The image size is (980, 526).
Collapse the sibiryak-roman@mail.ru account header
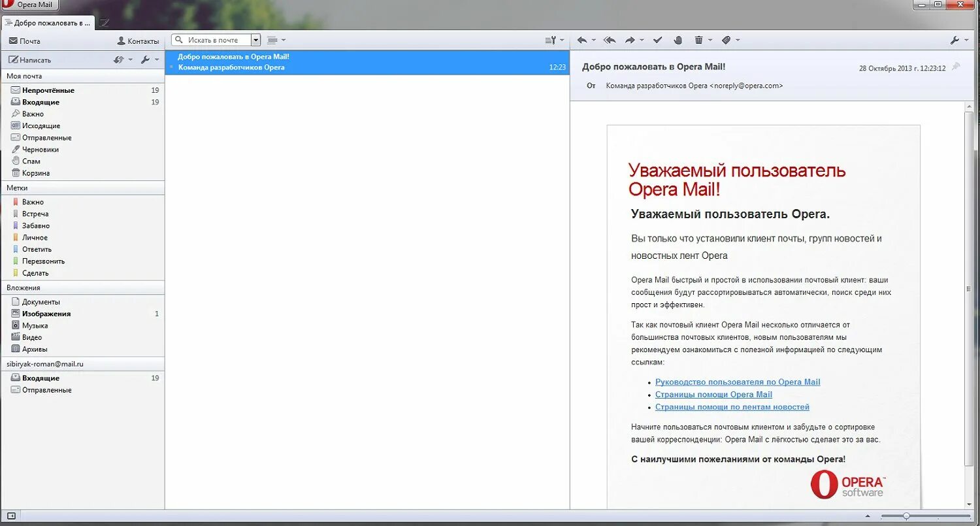point(82,364)
